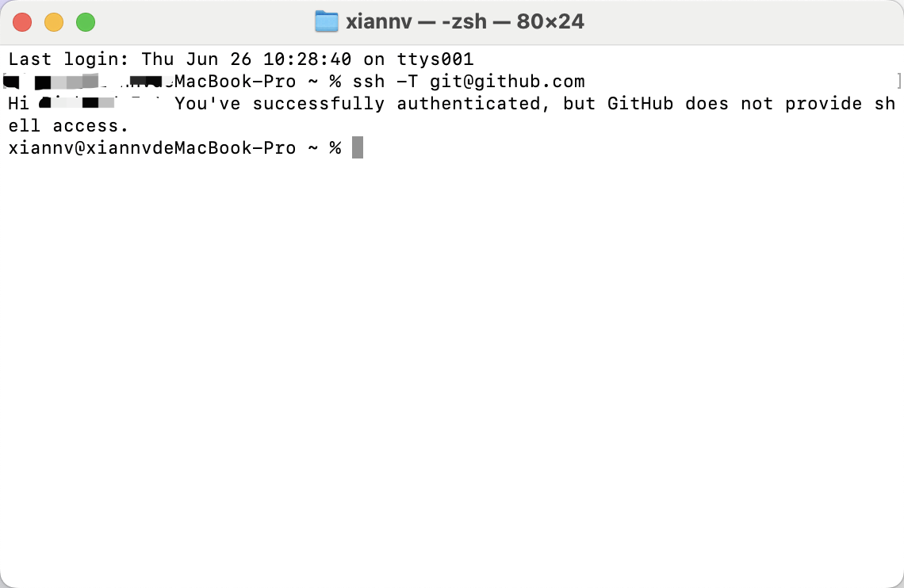Click the "%" symbol on the last prompt
The height and width of the screenshot is (588, 904).
click(x=335, y=147)
